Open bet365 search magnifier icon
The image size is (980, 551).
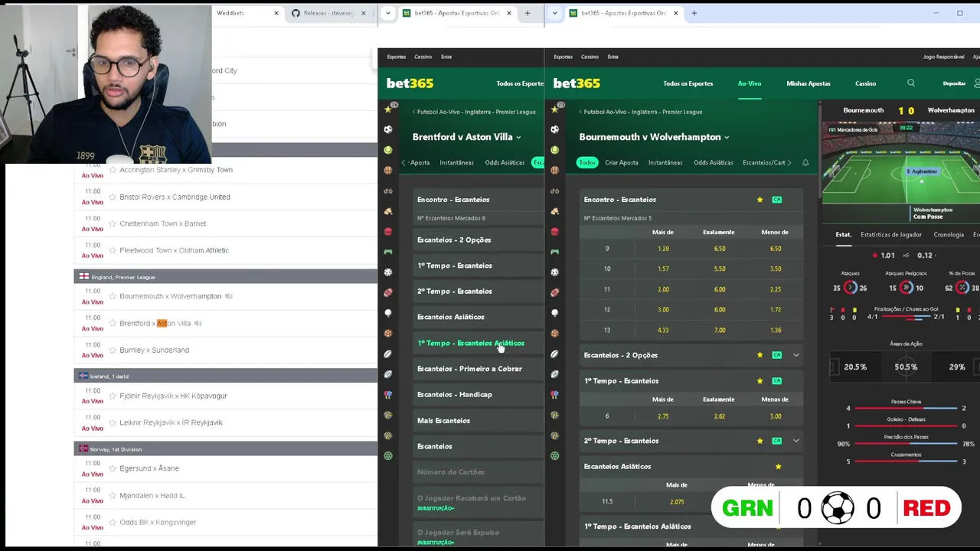tap(910, 83)
